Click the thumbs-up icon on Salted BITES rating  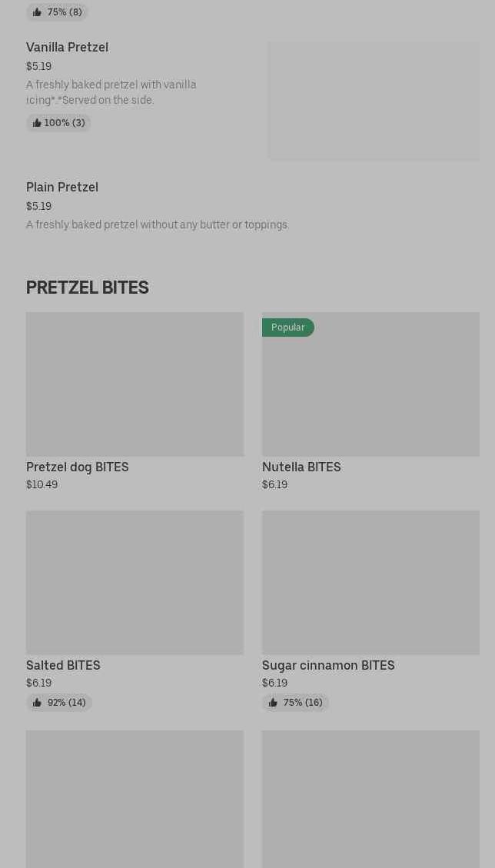pyautogui.click(x=37, y=703)
